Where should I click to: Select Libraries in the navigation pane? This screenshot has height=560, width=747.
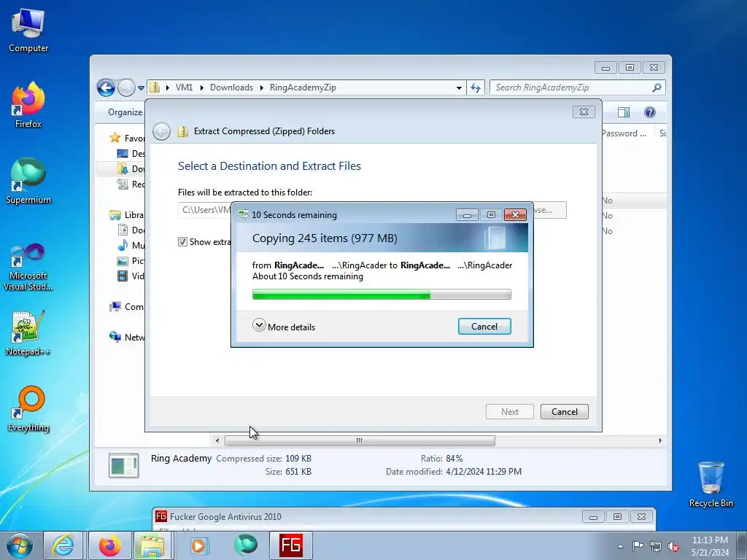click(127, 215)
